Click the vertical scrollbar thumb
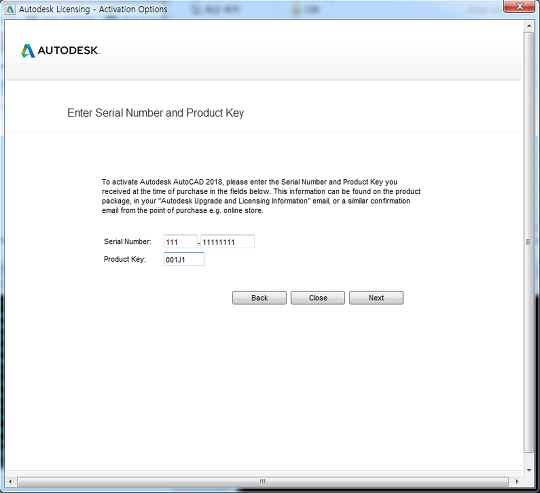 (x=529, y=242)
